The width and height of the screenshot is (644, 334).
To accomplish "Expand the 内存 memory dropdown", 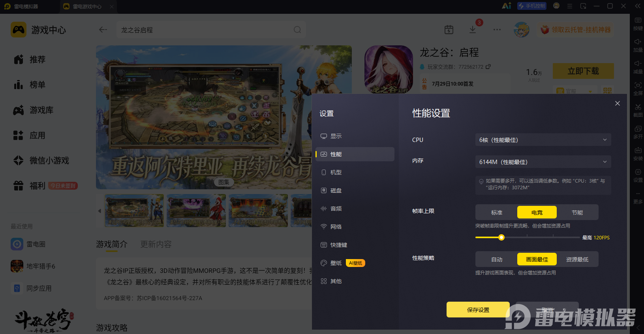I will tap(543, 162).
